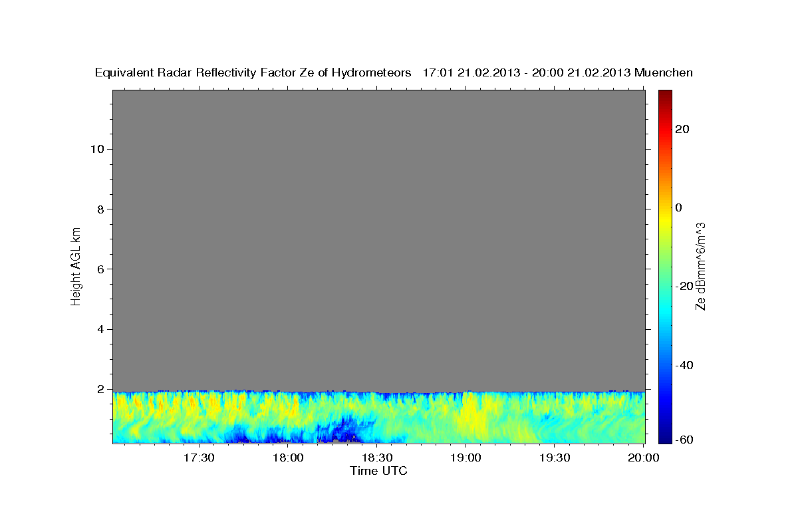Click the colorbar value 0

point(678,207)
